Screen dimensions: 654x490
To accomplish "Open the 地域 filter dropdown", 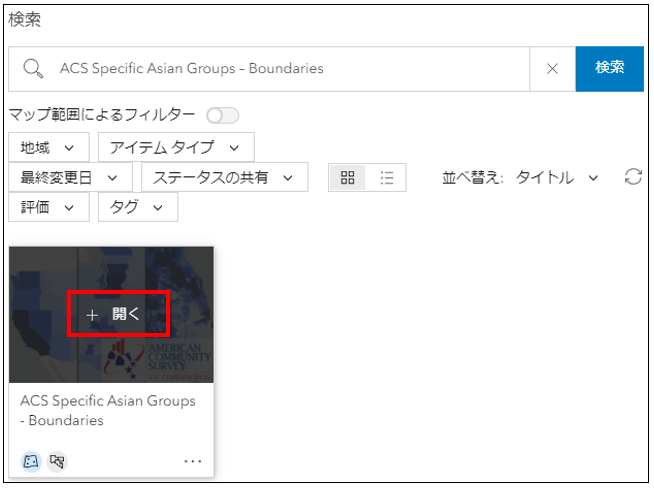I will (x=49, y=147).
